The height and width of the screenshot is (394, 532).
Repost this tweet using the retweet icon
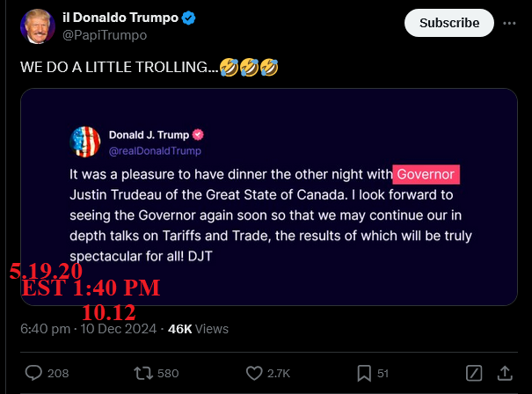142,373
